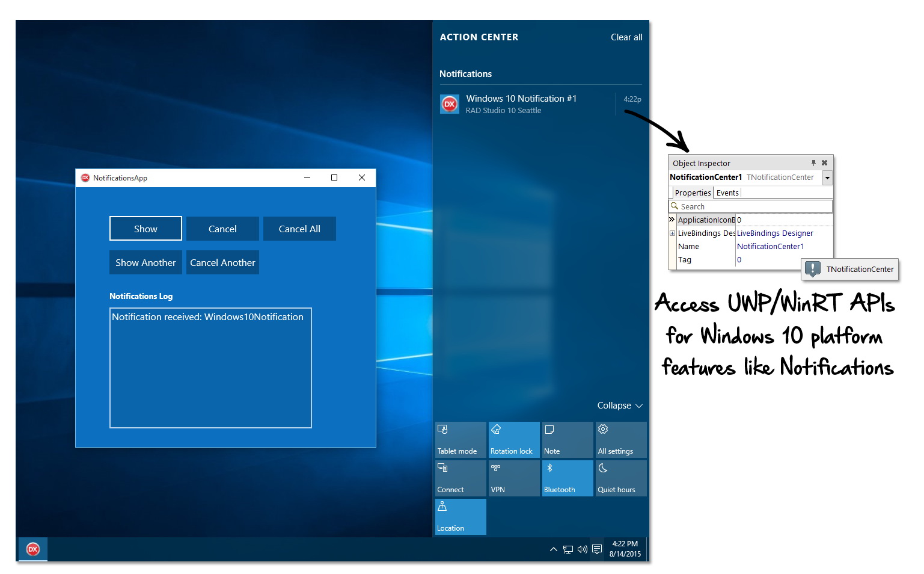Click the search magnifier icon in Object Inspector
This screenshot has width=924, height=574.
[675, 206]
